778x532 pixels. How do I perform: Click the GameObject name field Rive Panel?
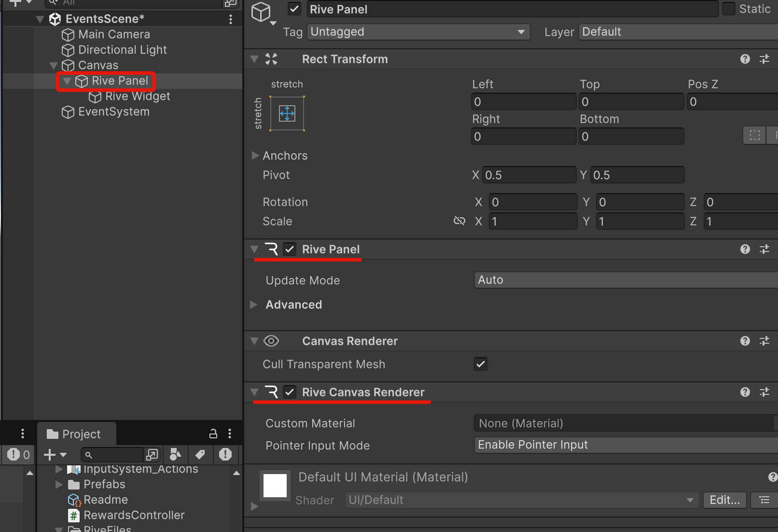[x=513, y=9]
